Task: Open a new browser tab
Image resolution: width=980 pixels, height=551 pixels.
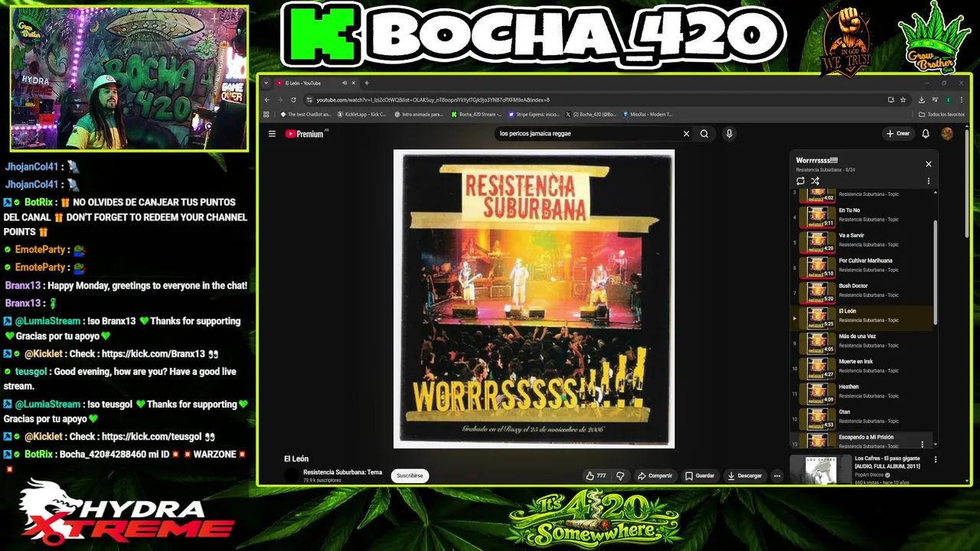Action: point(366,83)
